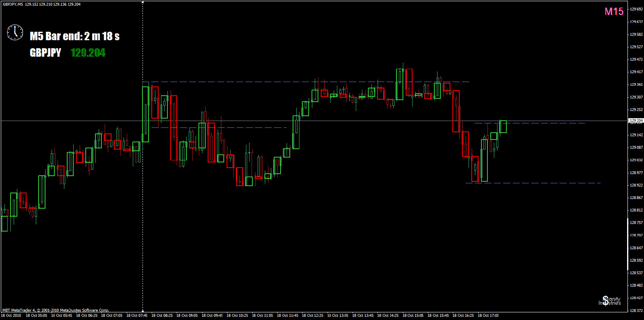Click the "18 Oct 10:25" time axis label

237,316
